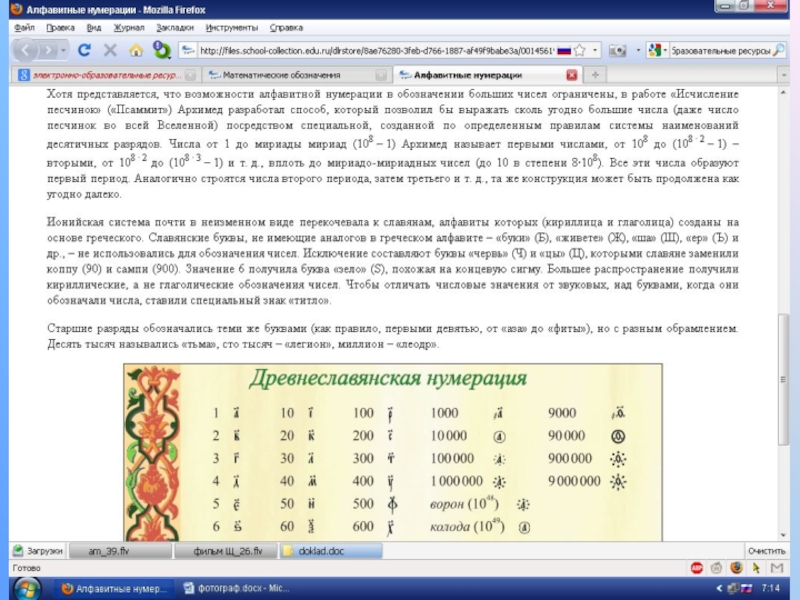Expand the history dropdown beside Forward arrow

pyautogui.click(x=63, y=49)
